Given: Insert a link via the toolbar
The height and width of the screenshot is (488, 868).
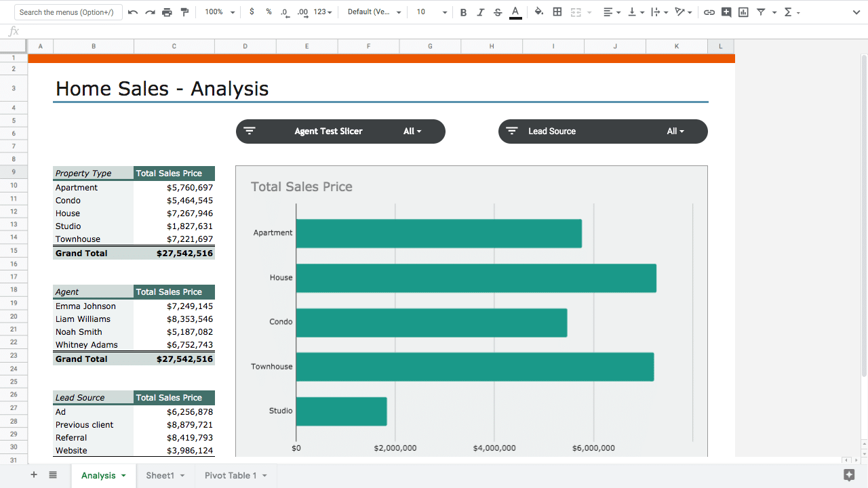Looking at the screenshot, I should coord(709,12).
